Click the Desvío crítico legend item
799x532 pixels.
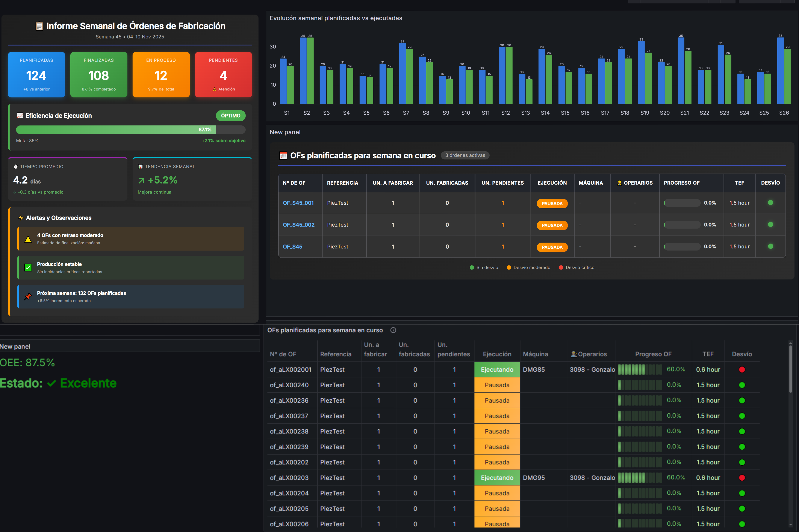tap(577, 268)
